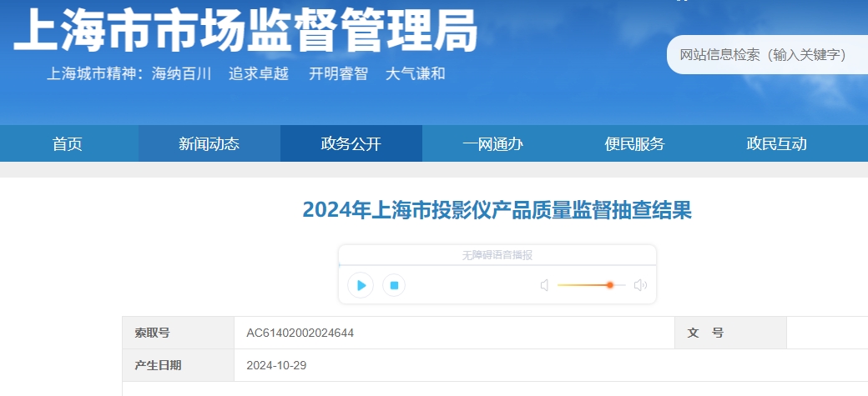This screenshot has height=396, width=868.
Task: Play the accessibility audio broadcast
Action: [361, 285]
